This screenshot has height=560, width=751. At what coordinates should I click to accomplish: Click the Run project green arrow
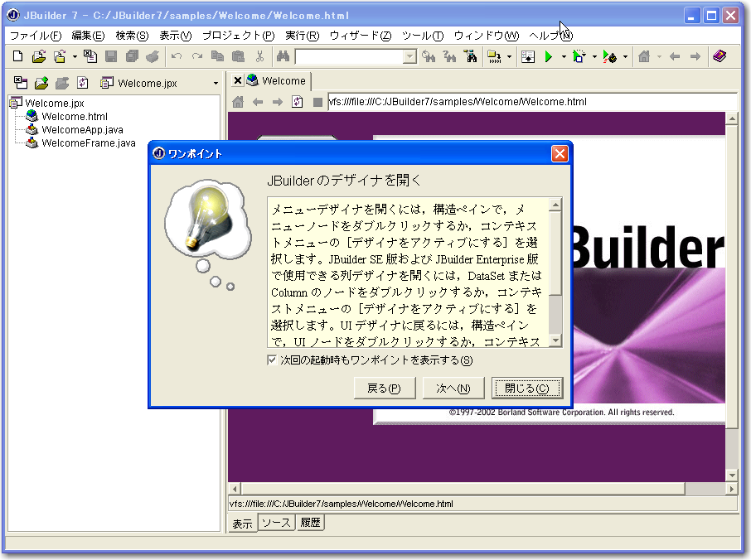(x=548, y=57)
